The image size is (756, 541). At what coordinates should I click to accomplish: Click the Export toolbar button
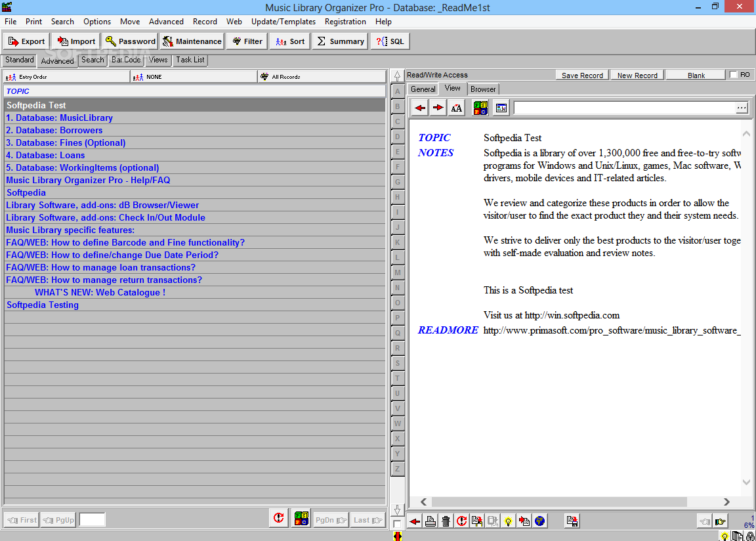26,41
